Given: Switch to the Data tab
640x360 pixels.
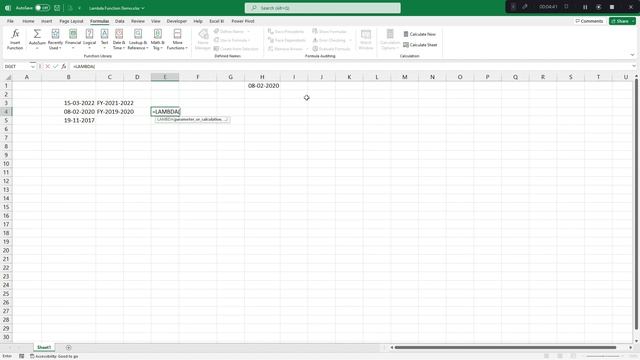Looking at the screenshot, I should click(x=120, y=21).
